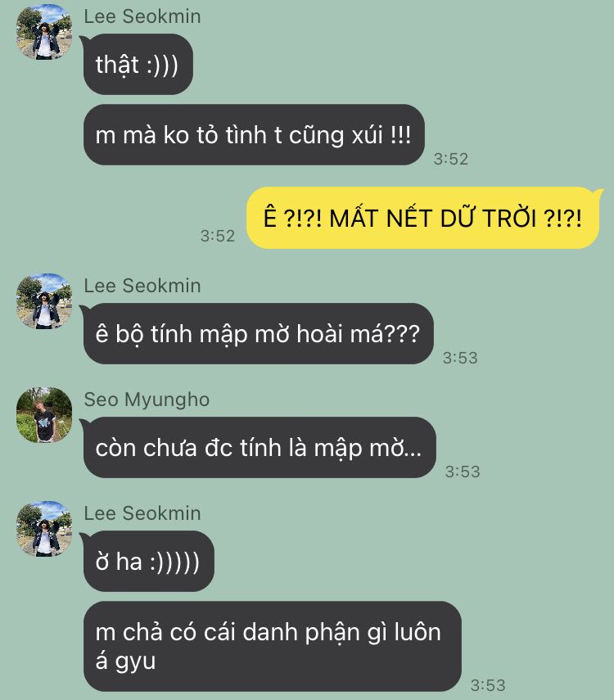The image size is (614, 700).
Task: Tap Lee Seokmin's avatar beside 'ờ ha :)))))' message
Action: click(44, 529)
